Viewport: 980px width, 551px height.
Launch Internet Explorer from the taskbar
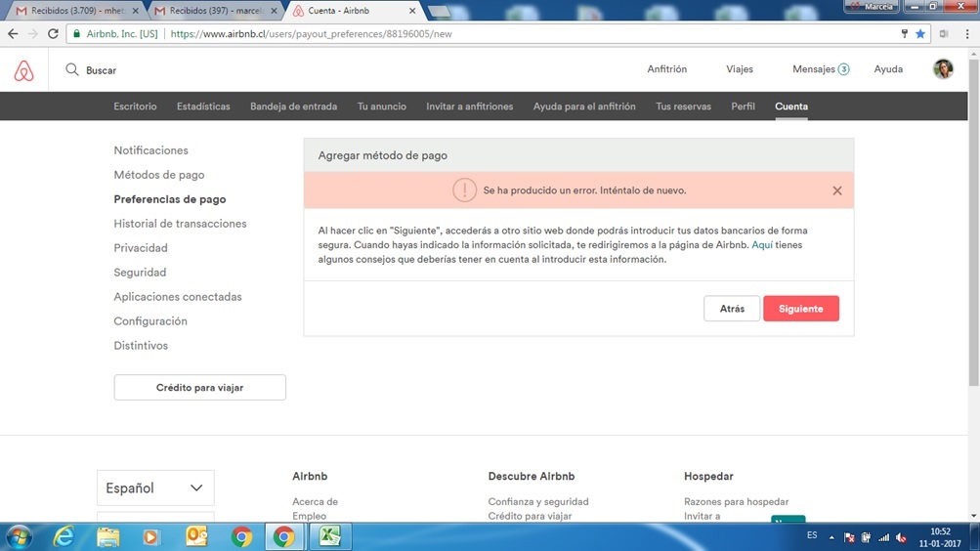click(x=64, y=536)
